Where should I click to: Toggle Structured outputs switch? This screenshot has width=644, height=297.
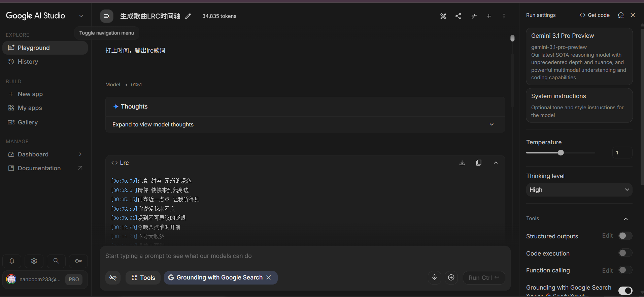click(625, 236)
